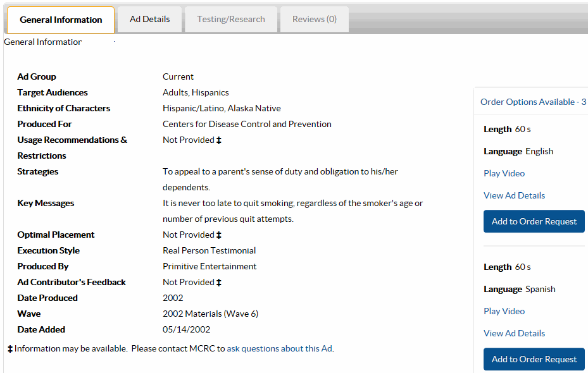Play Video for the Spanish version
The width and height of the screenshot is (588, 373).
point(504,311)
